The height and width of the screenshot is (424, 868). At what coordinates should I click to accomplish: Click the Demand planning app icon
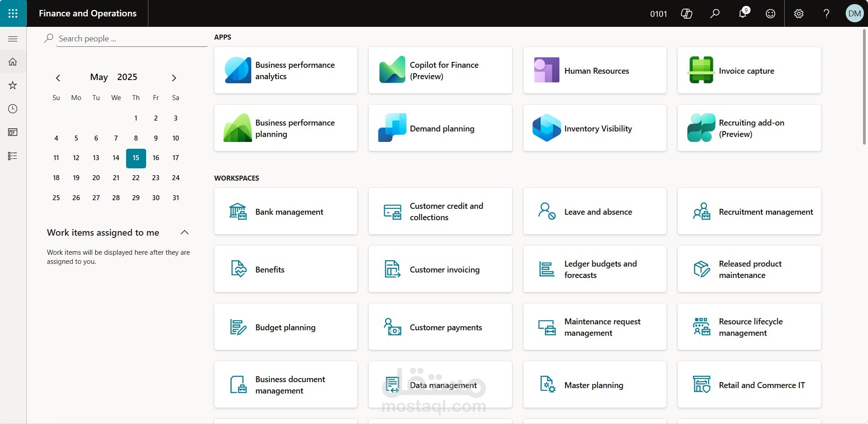392,128
